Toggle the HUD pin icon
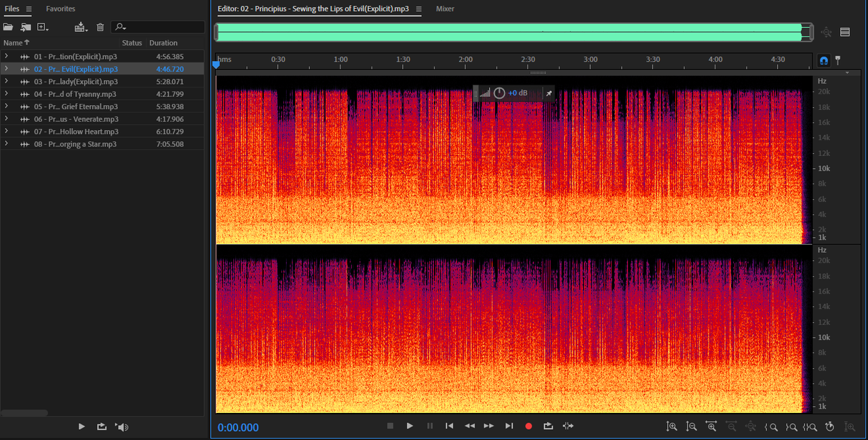This screenshot has width=868, height=440. click(x=549, y=93)
